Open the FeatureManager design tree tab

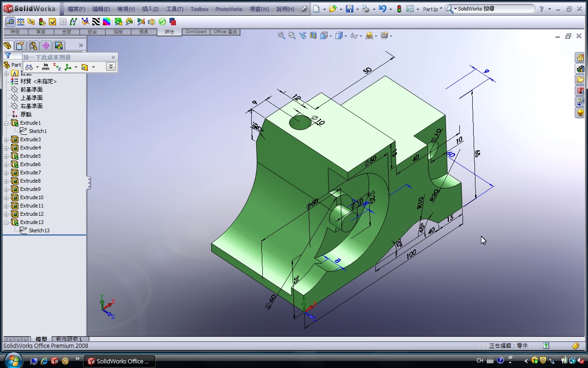[7, 46]
